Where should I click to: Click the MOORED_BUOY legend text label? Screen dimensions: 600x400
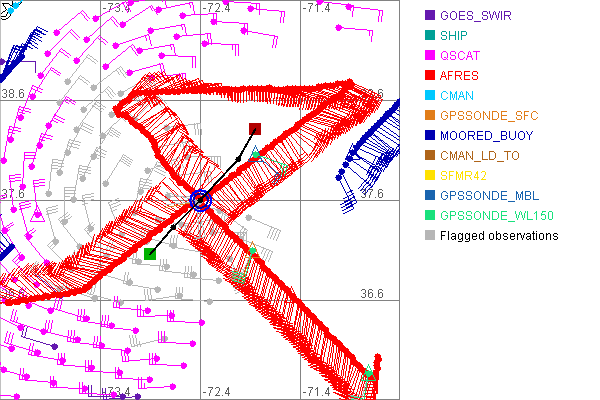coord(487,136)
